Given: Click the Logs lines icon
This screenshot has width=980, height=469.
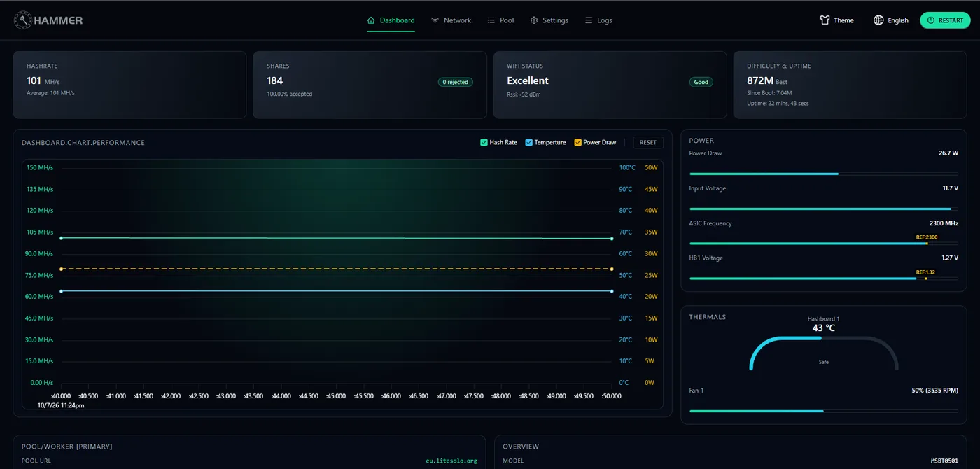Looking at the screenshot, I should coord(589,20).
